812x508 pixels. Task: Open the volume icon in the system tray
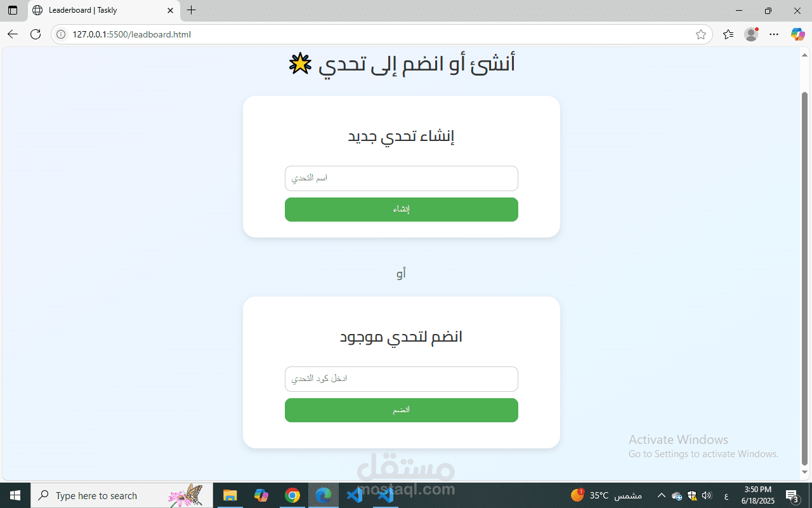pos(707,495)
